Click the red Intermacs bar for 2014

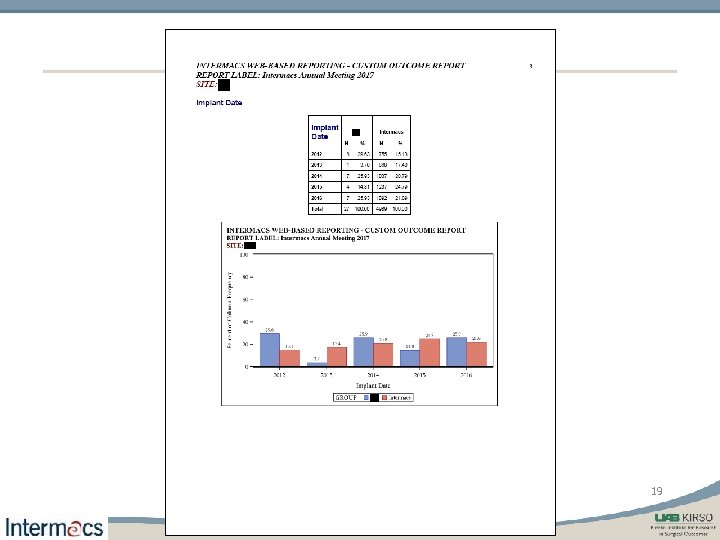point(383,355)
